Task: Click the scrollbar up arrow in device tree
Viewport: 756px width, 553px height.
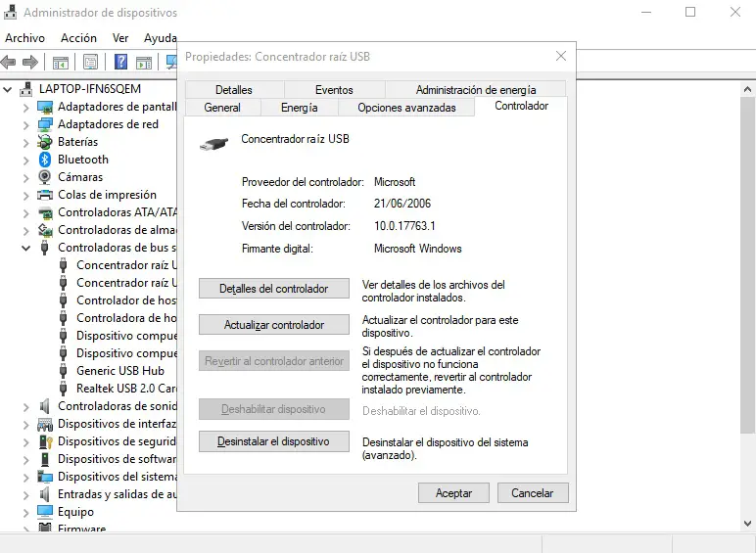Action: tap(747, 89)
